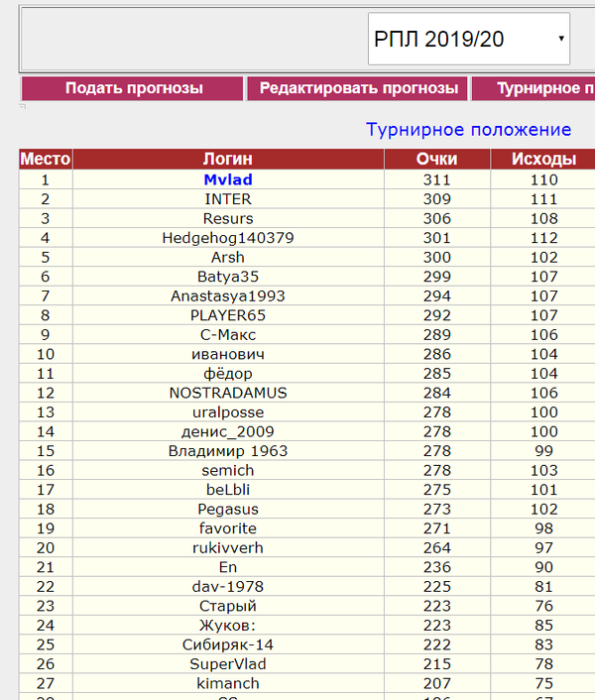595x700 pixels.
Task: Click the Редактировать прогнозы button
Action: (x=358, y=88)
